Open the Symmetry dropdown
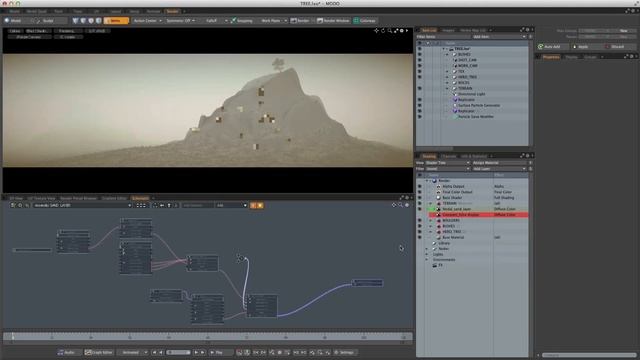The width and height of the screenshot is (640, 360). (181, 20)
